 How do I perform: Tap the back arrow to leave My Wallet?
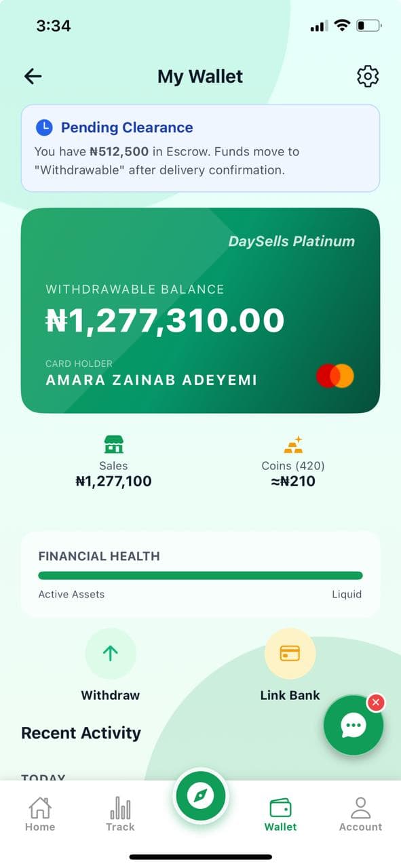[x=33, y=77]
